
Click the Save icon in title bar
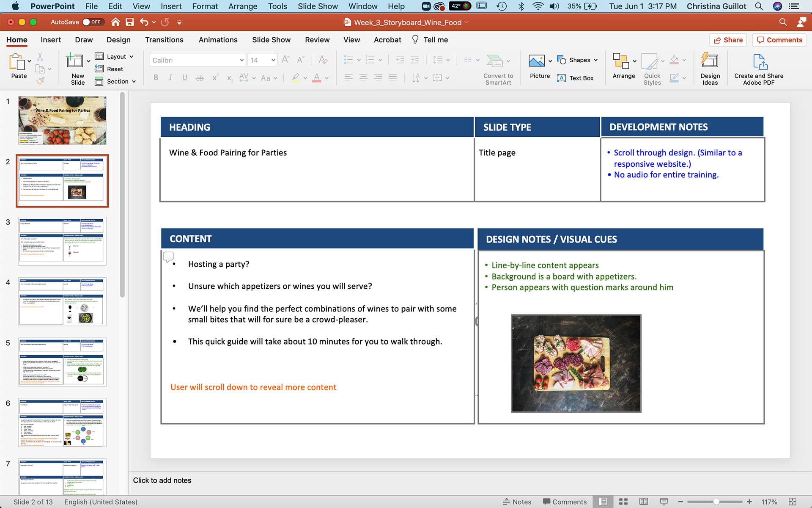point(129,22)
